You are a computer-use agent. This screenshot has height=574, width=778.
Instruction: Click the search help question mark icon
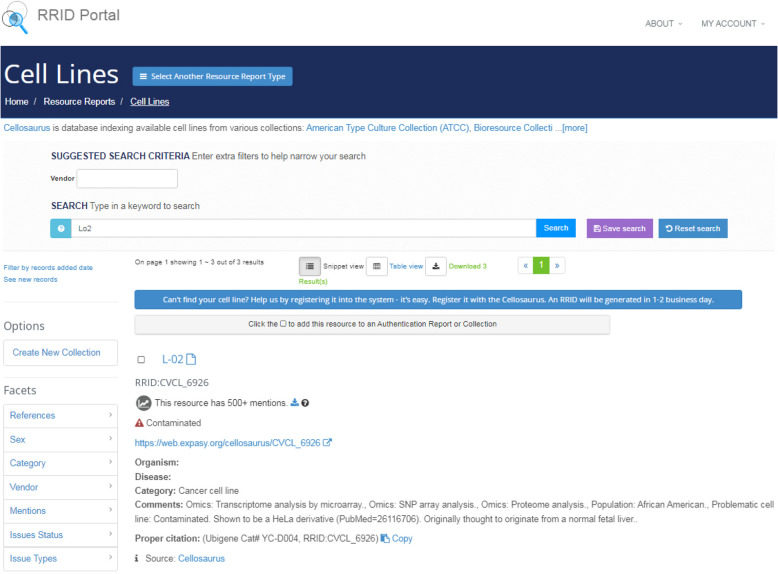point(61,228)
